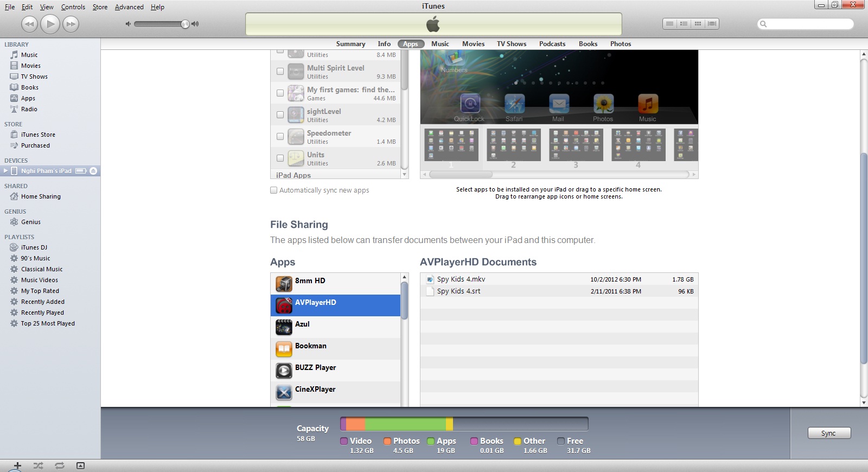The image size is (868, 472).
Task: Open iTunes Store in the sidebar
Action: click(x=38, y=135)
